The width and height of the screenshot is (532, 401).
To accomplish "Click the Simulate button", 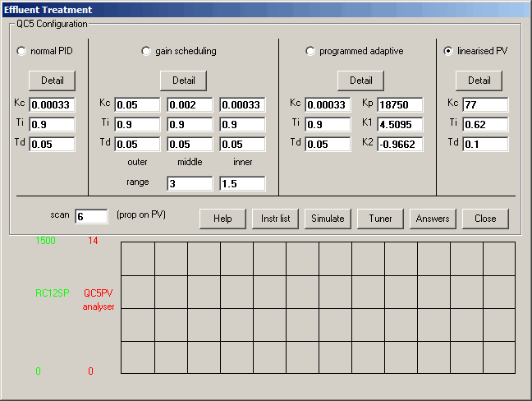I will click(328, 219).
